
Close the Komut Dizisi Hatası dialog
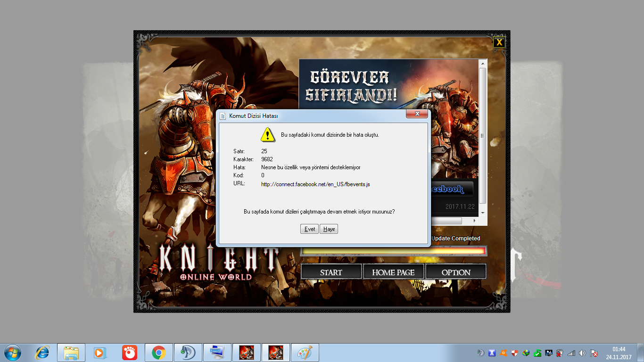[x=417, y=114]
